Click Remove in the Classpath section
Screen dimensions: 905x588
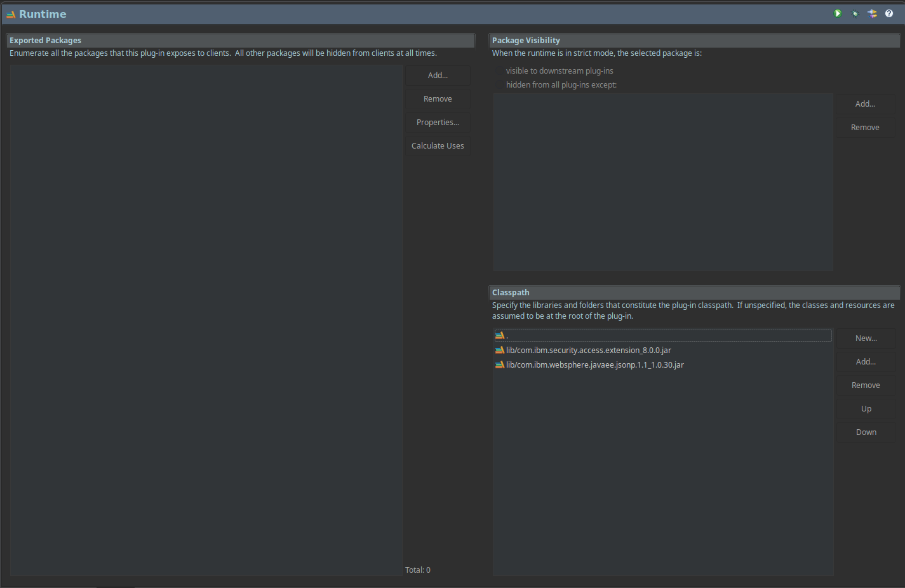(866, 385)
